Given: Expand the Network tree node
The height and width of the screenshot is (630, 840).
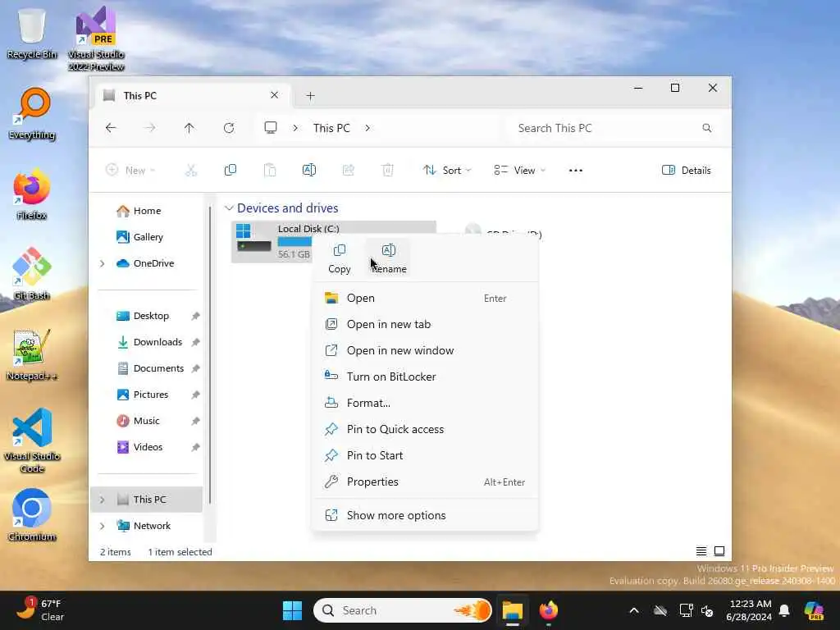Looking at the screenshot, I should pos(103,526).
